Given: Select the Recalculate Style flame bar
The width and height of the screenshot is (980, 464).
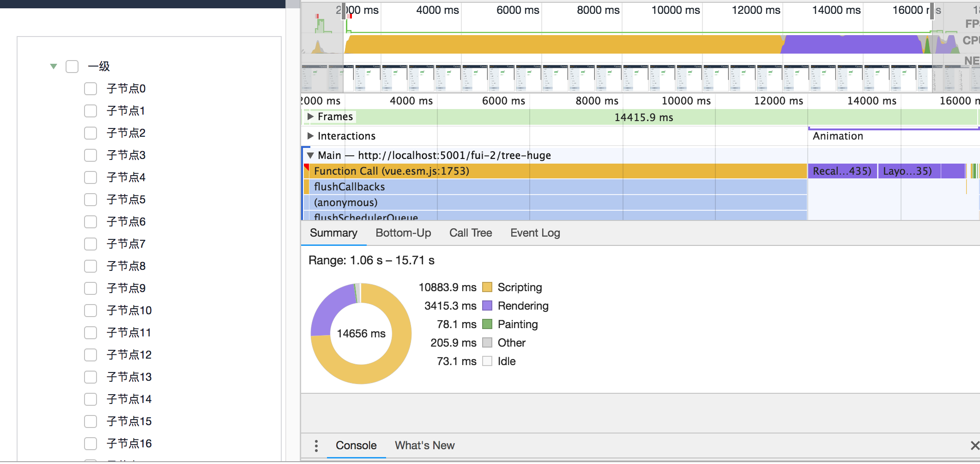Looking at the screenshot, I should [842, 171].
